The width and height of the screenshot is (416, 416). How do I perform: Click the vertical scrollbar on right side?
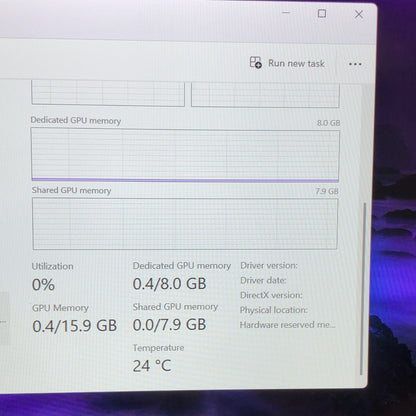[x=363, y=289]
